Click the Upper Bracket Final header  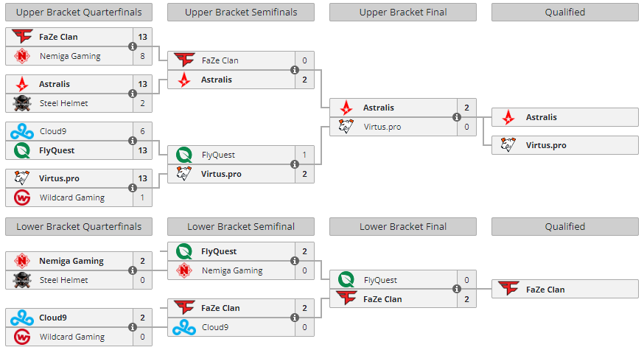click(403, 12)
